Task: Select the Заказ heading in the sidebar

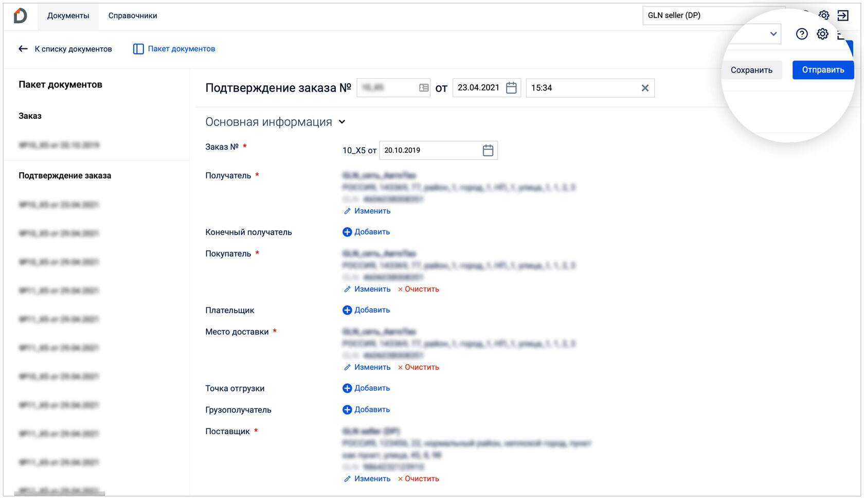Action: tap(30, 116)
